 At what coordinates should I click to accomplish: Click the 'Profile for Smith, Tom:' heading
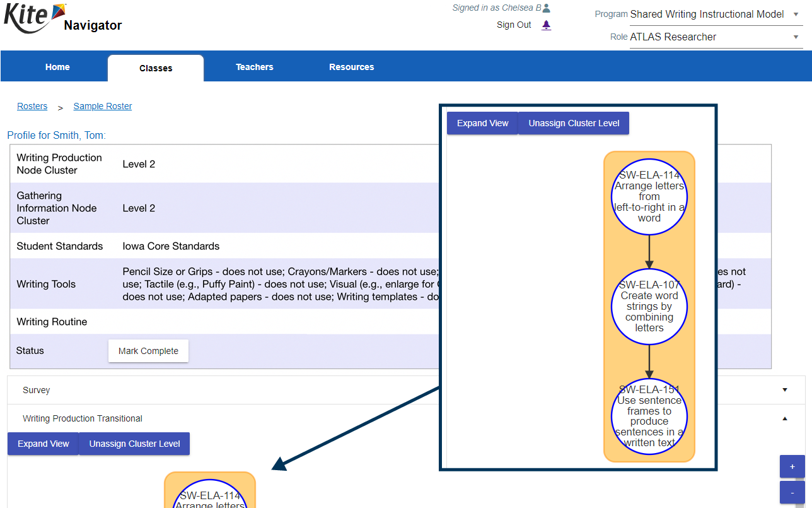57,135
